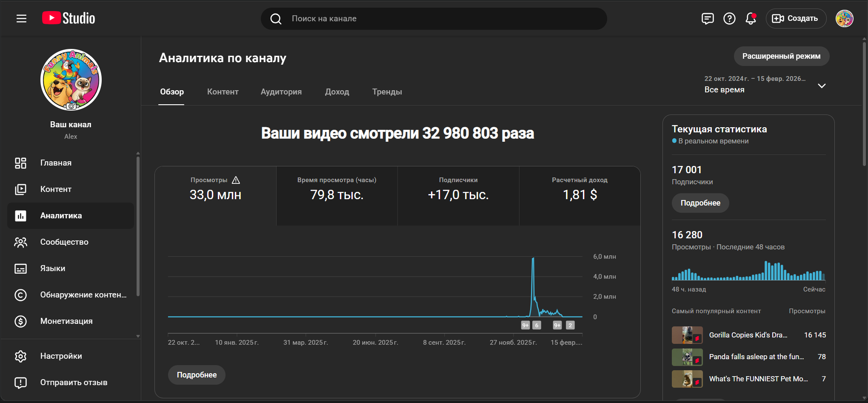Click the Создать button
This screenshot has width=868, height=403.
click(x=796, y=18)
